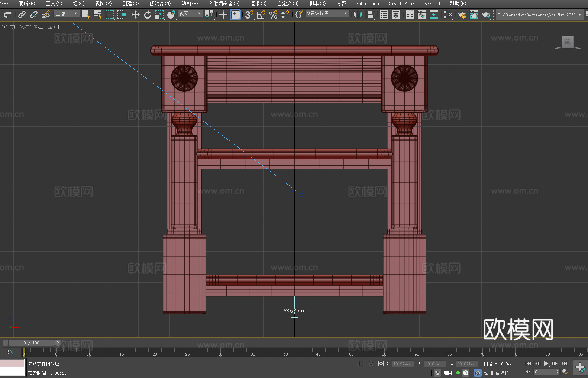Open Edit Named Selection Sets icon
Image resolution: width=588 pixels, height=378 pixels.
pyautogui.click(x=299, y=14)
